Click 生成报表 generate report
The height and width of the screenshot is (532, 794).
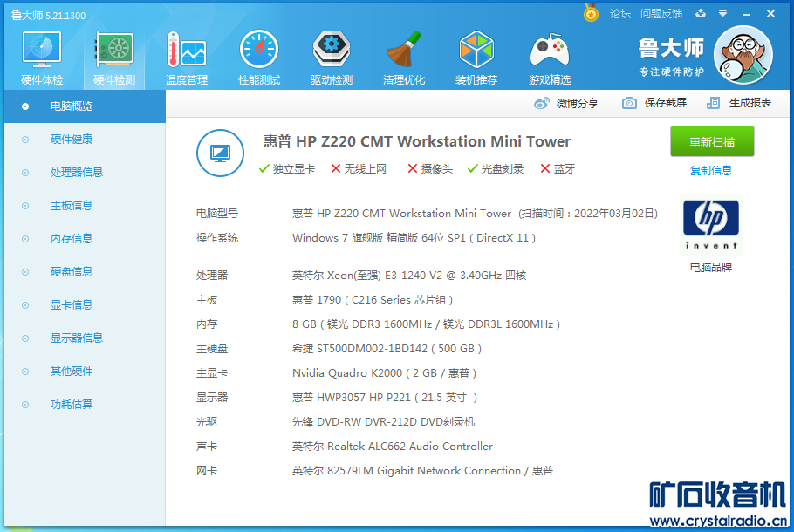coord(750,103)
